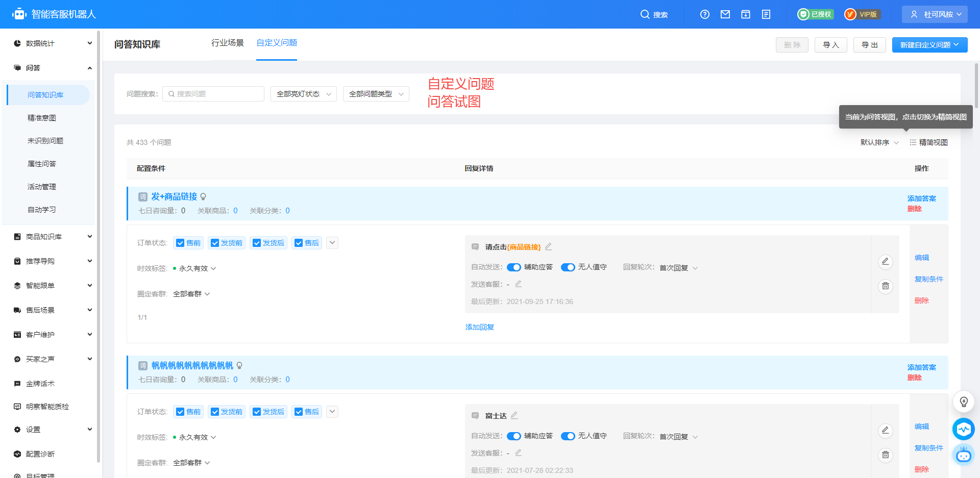Click round trash icon for 请点击 reply
980x478 pixels.
[x=886, y=286]
